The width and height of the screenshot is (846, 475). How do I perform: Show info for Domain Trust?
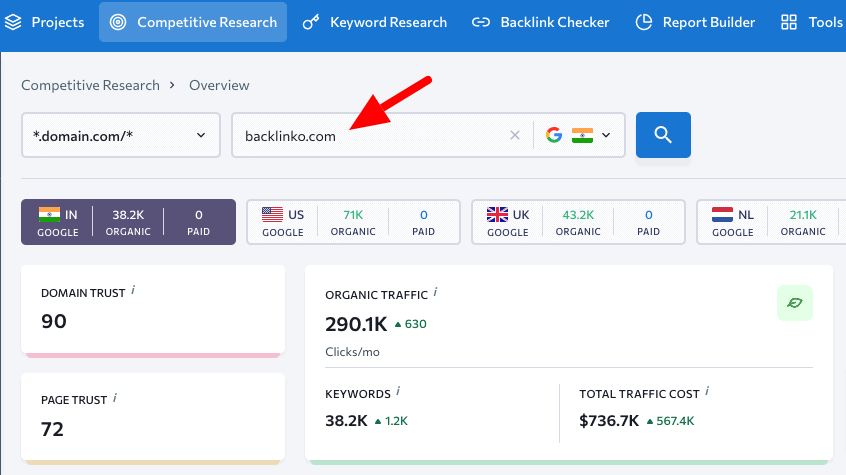coord(133,290)
